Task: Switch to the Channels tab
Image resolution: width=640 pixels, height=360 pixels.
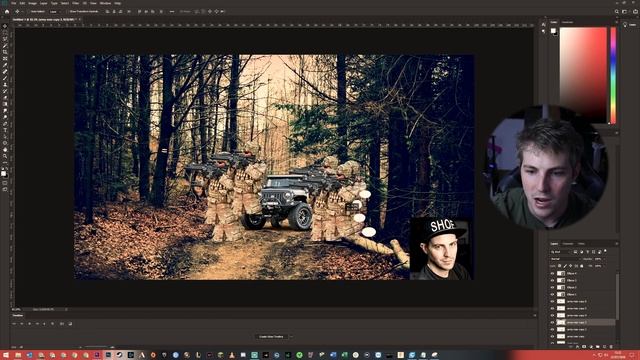Action: [x=568, y=244]
